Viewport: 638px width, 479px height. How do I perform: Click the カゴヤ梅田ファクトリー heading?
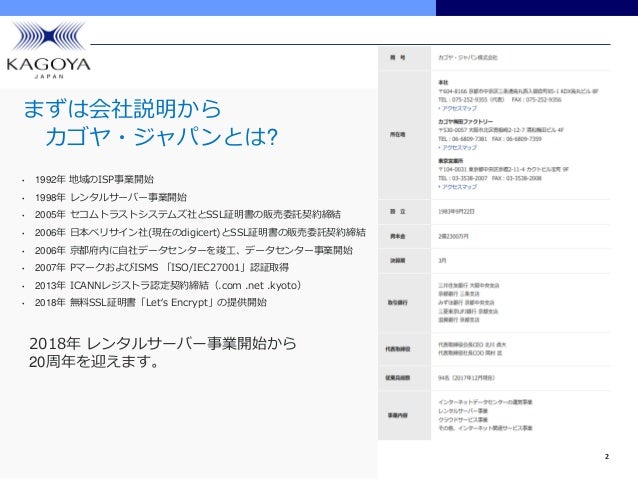(465, 122)
